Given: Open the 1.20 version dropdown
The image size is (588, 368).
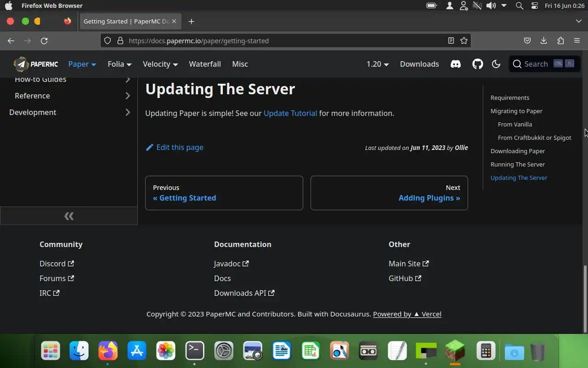Looking at the screenshot, I should click(x=378, y=64).
